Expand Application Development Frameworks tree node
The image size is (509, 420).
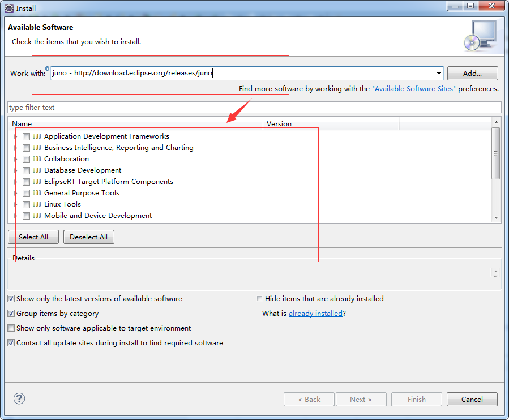click(x=15, y=136)
